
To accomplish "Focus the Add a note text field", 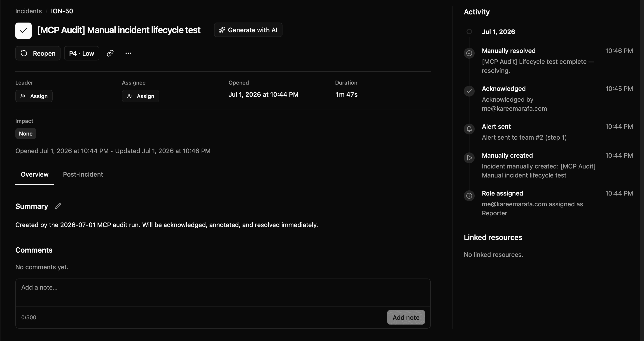I will tap(223, 293).
